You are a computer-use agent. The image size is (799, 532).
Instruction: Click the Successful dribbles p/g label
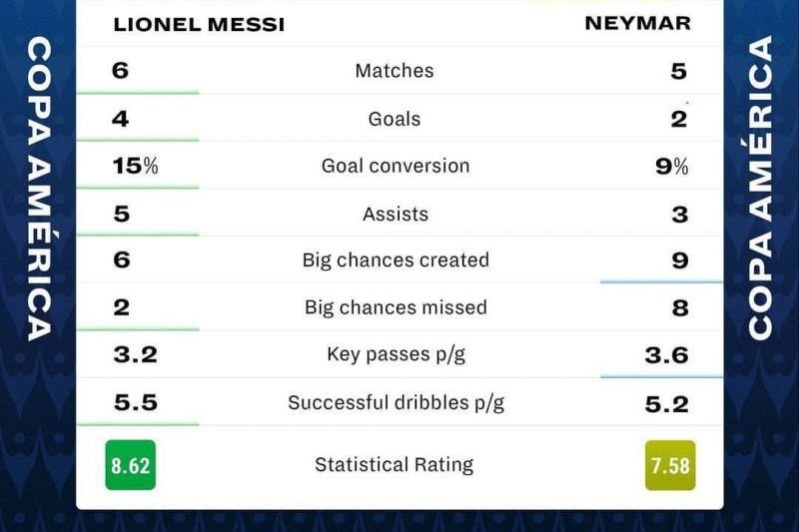396,402
